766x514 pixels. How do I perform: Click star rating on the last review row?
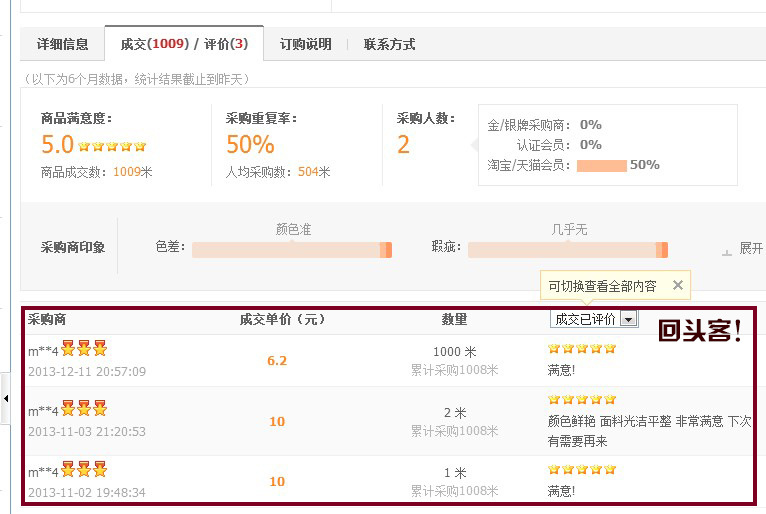[x=582, y=469]
